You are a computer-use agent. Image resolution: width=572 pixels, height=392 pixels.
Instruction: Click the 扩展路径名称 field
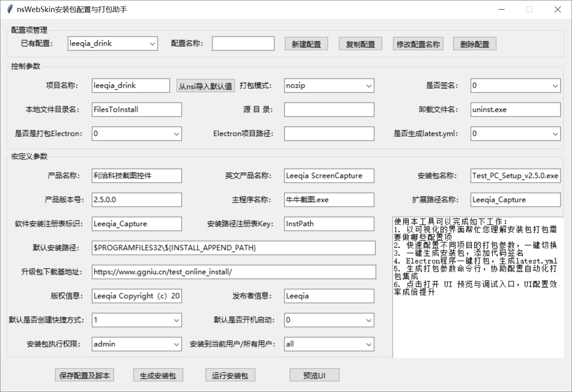pos(515,200)
